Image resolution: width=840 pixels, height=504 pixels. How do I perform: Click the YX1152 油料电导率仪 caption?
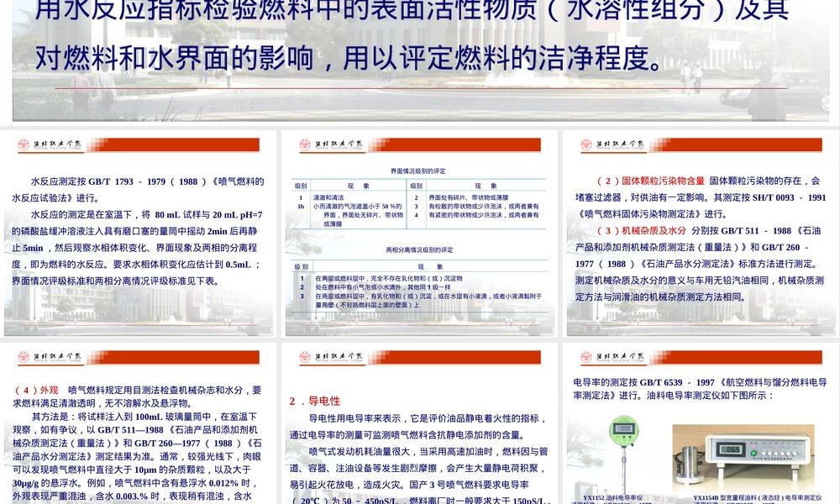pos(612,497)
